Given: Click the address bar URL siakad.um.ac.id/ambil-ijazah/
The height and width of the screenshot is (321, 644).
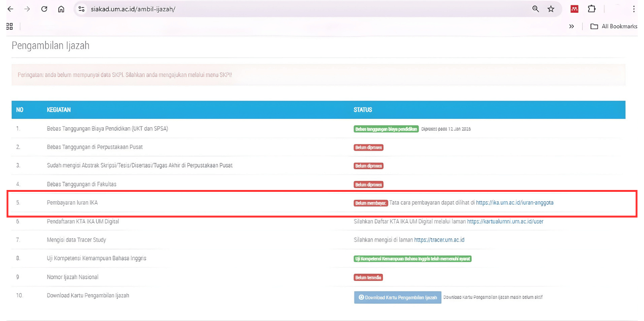Looking at the screenshot, I should point(133,9).
